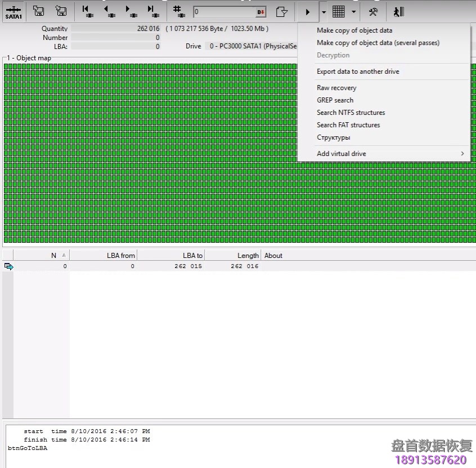
Task: Expand dropdown arrow next to play button
Action: click(324, 11)
